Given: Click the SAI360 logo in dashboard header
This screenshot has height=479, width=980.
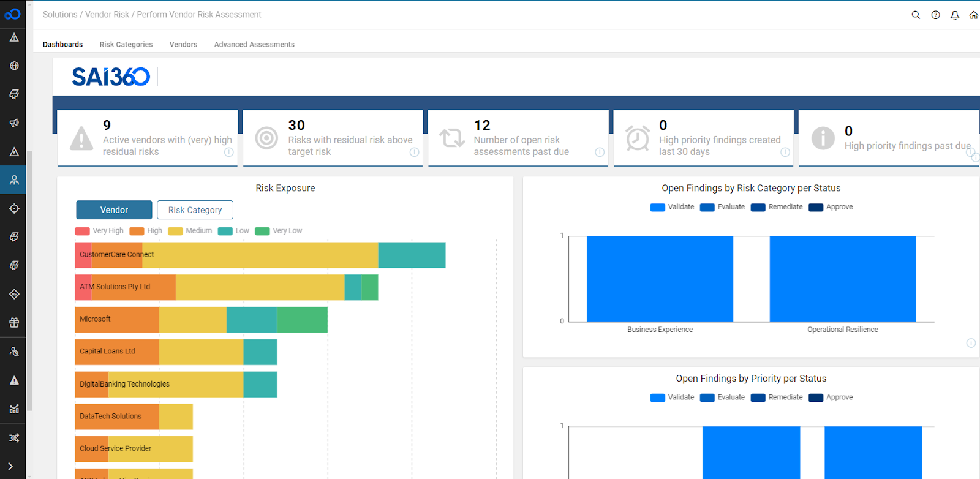Looking at the screenshot, I should pyautogui.click(x=111, y=77).
